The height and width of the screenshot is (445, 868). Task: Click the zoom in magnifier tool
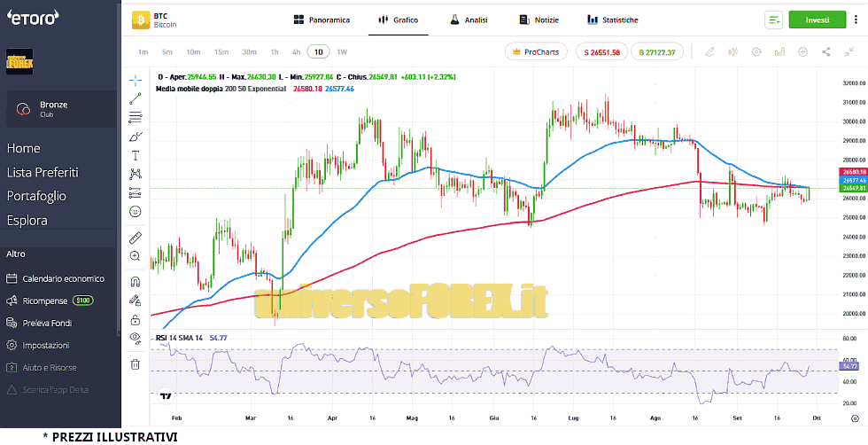pos(136,256)
